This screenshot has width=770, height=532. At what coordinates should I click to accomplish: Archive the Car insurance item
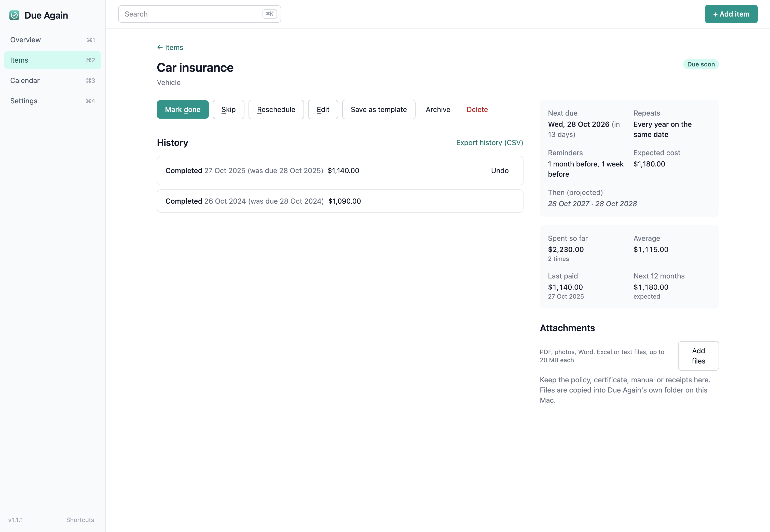pos(438,109)
